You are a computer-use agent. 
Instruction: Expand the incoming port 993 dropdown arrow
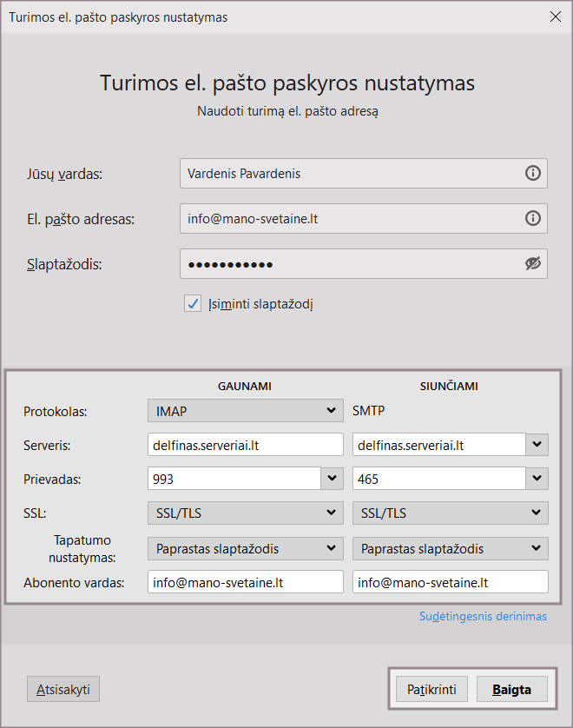pyautogui.click(x=332, y=479)
